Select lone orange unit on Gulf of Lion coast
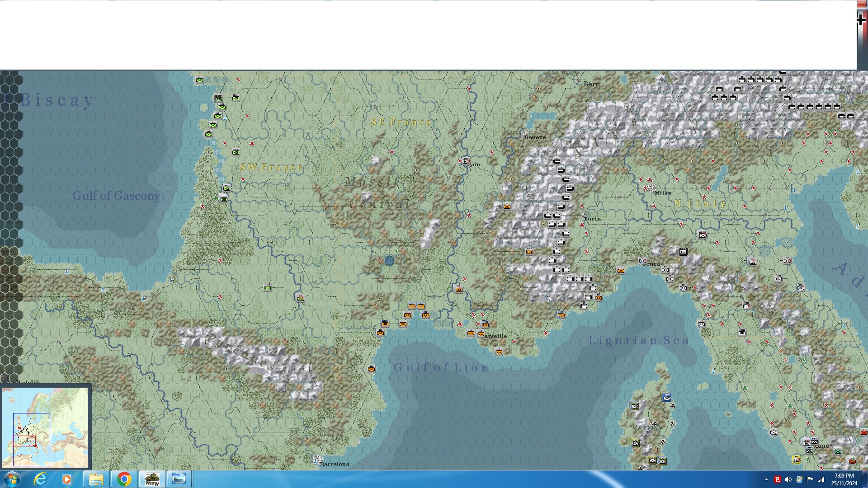Image resolution: width=868 pixels, height=488 pixels. (371, 369)
